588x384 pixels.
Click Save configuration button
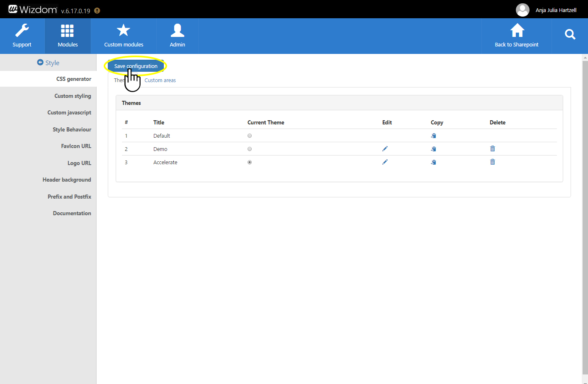[136, 66]
